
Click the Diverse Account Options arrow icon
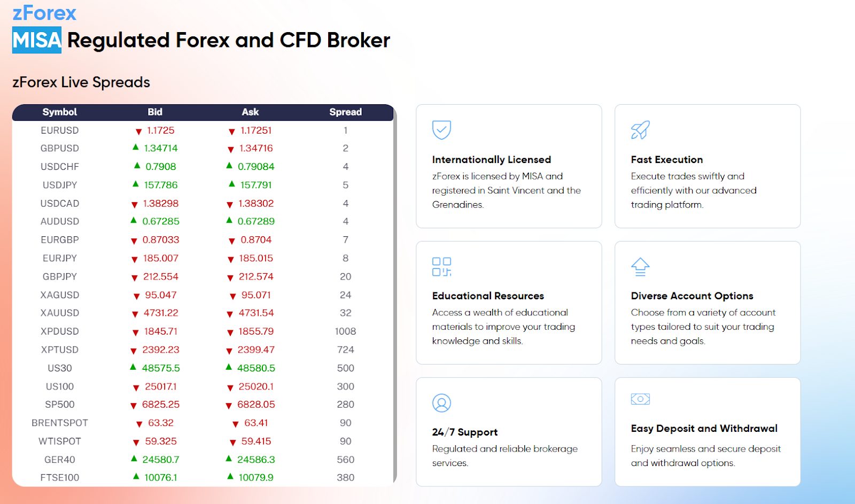click(640, 266)
